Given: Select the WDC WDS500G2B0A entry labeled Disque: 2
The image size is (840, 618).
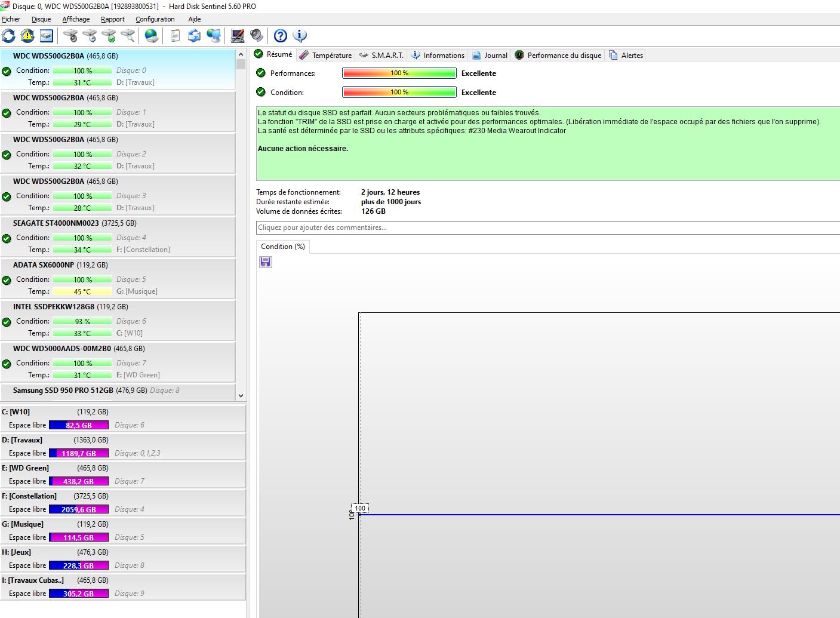Looking at the screenshot, I should pyautogui.click(x=118, y=153).
